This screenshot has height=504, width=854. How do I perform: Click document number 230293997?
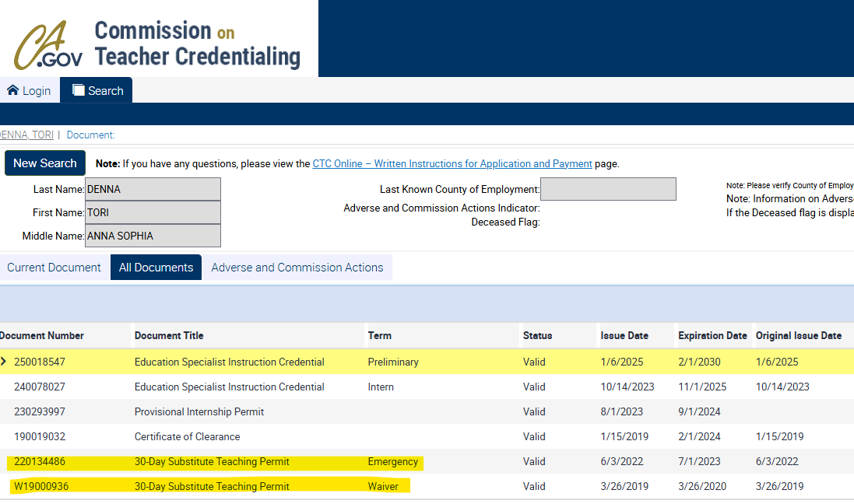(x=40, y=412)
